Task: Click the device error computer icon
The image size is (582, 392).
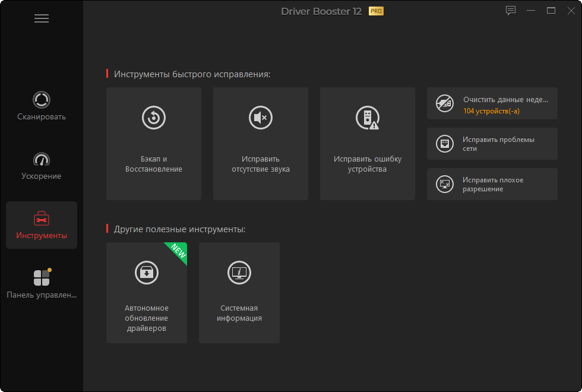Action: (x=367, y=118)
